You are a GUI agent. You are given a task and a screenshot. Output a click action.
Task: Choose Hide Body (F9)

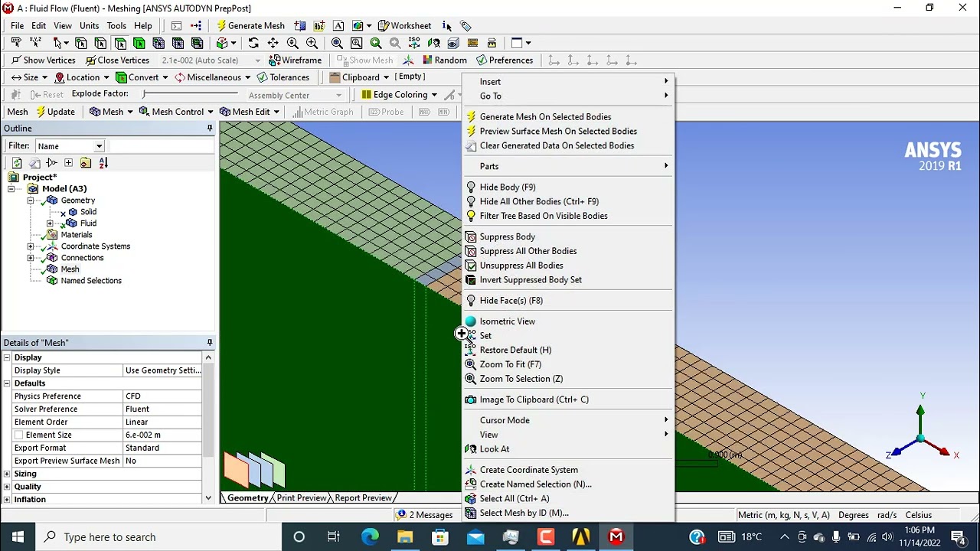tap(507, 187)
